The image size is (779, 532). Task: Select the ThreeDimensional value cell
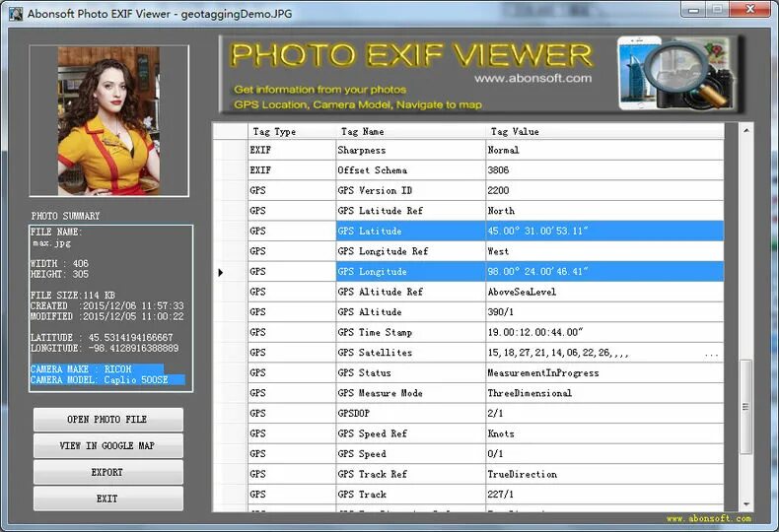(x=604, y=393)
